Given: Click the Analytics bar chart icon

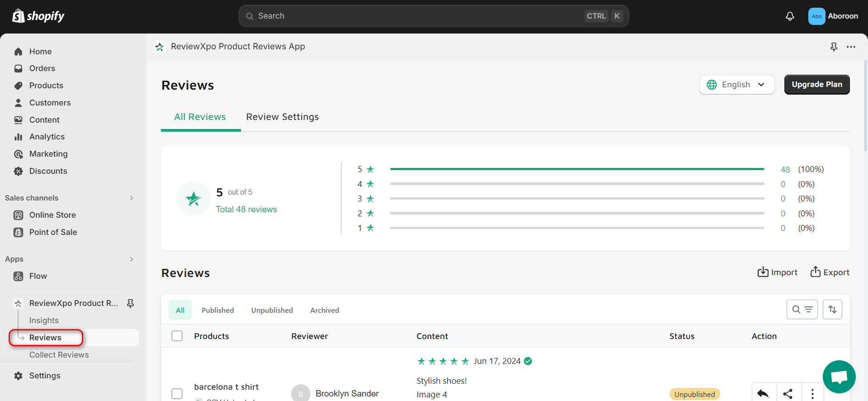Looking at the screenshot, I should tap(19, 137).
